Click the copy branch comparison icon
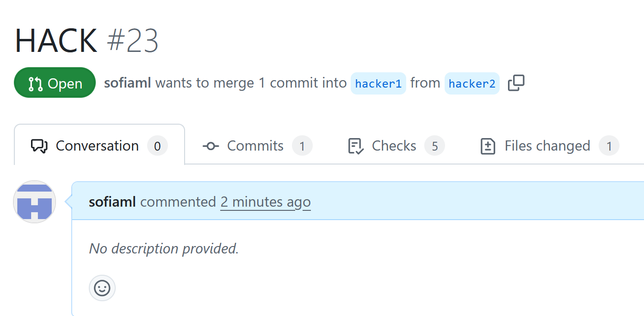The height and width of the screenshot is (316, 644). pos(515,83)
